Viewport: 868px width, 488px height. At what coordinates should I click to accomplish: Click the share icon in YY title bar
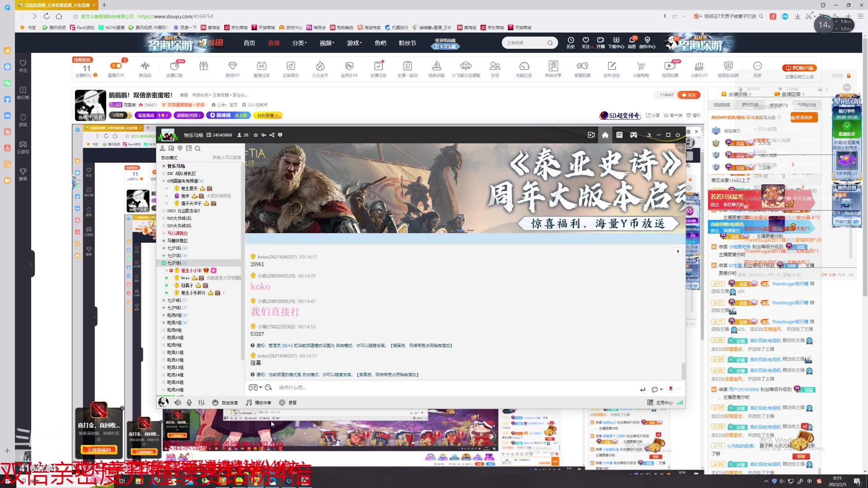tap(272, 135)
